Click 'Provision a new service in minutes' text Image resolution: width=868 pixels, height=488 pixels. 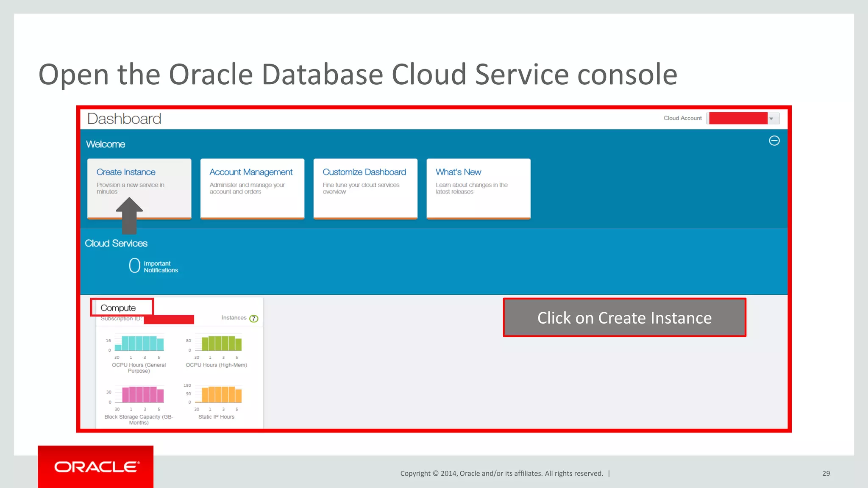(130, 189)
